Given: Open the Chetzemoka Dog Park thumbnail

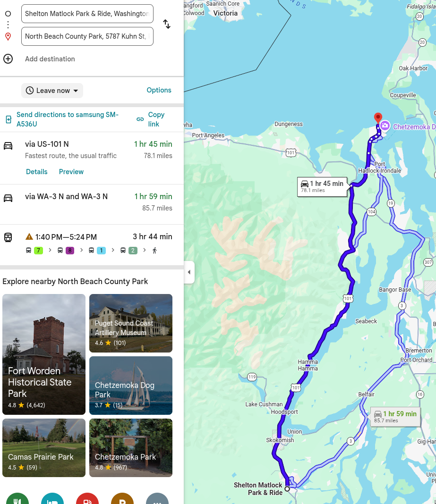Looking at the screenshot, I should [x=131, y=386].
